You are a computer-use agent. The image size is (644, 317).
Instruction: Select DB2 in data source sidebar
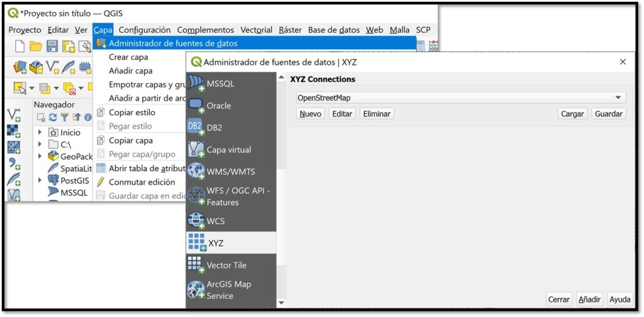pos(231,128)
